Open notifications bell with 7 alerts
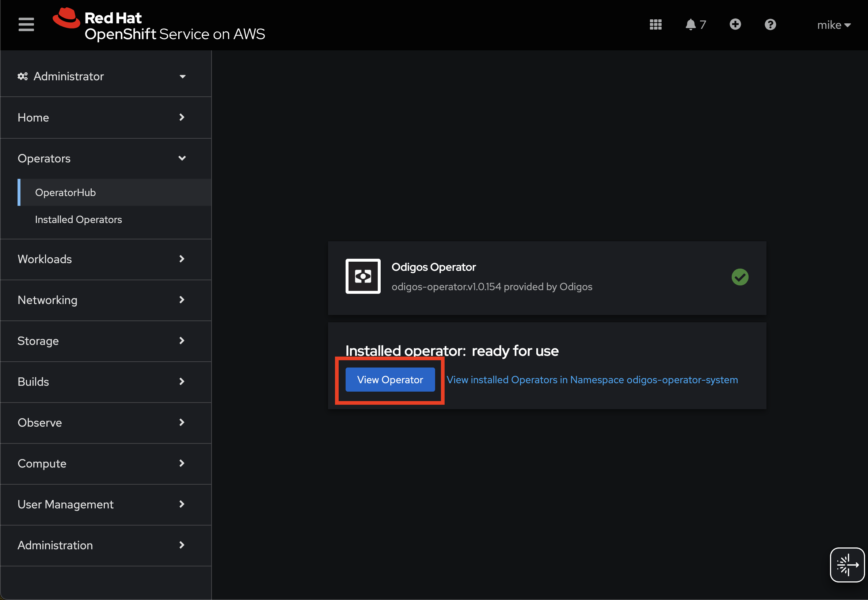 tap(695, 25)
